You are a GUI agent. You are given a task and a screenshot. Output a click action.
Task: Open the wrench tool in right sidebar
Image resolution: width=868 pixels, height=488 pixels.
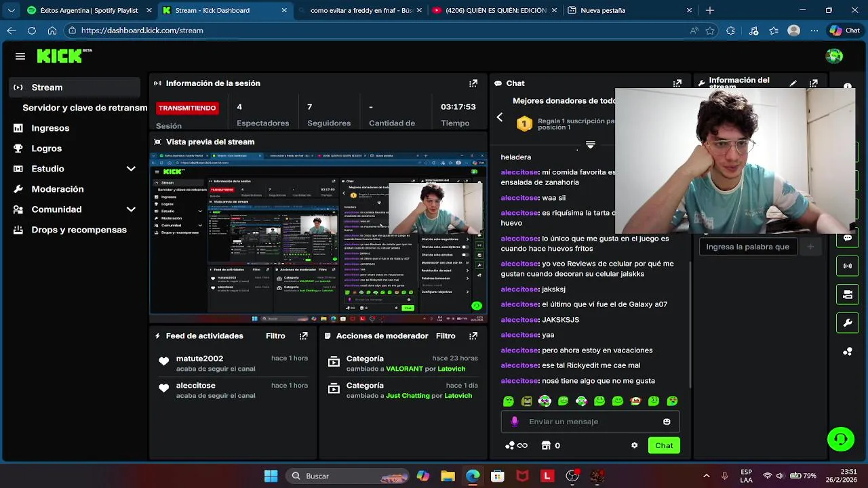pyautogui.click(x=848, y=323)
